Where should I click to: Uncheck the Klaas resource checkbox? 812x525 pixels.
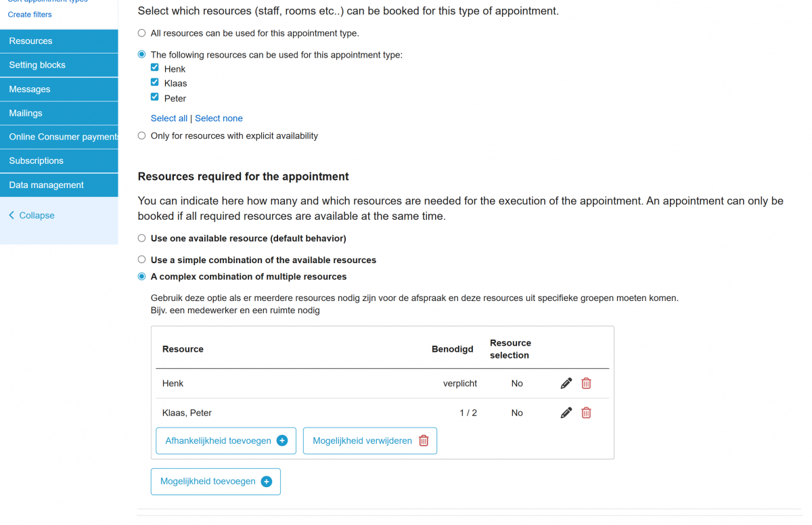[155, 83]
